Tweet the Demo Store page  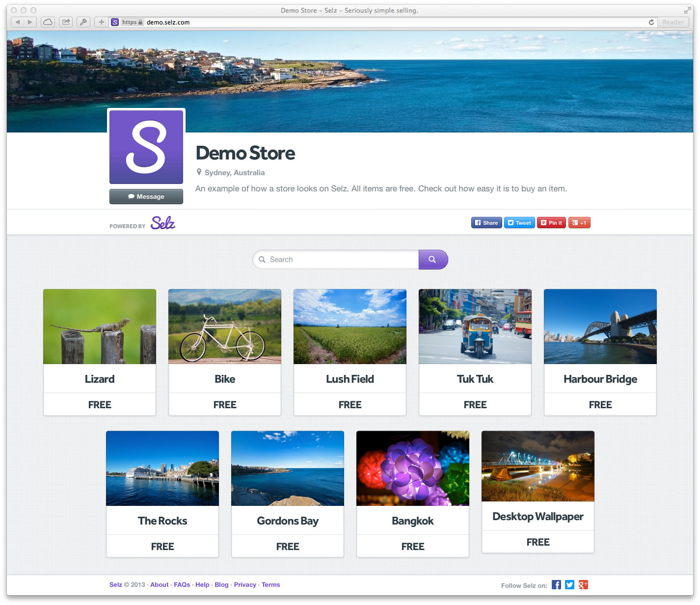(x=519, y=223)
